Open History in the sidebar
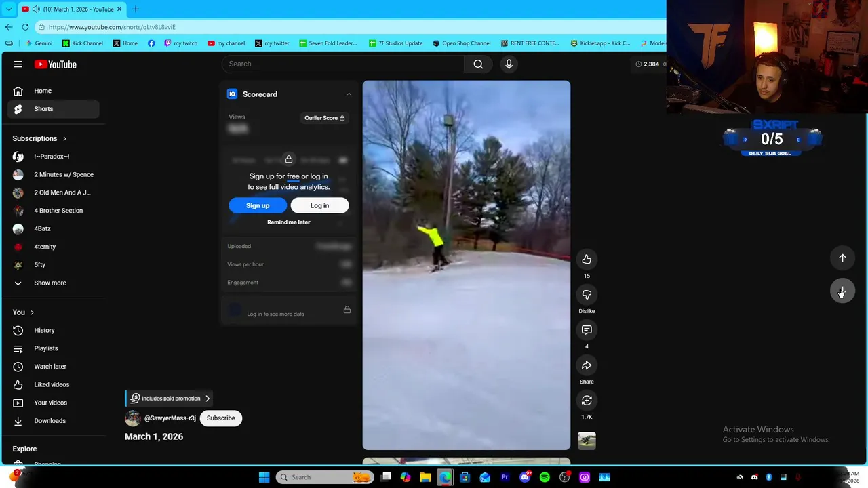 tap(53, 331)
